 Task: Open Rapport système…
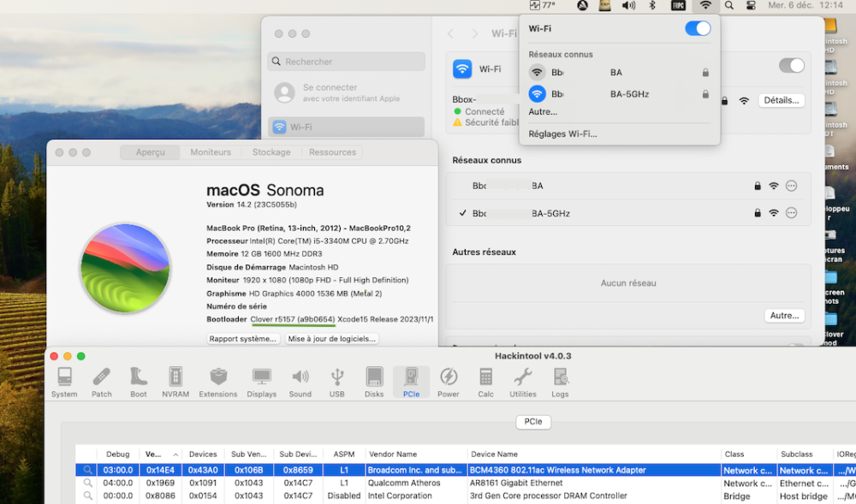click(x=243, y=339)
